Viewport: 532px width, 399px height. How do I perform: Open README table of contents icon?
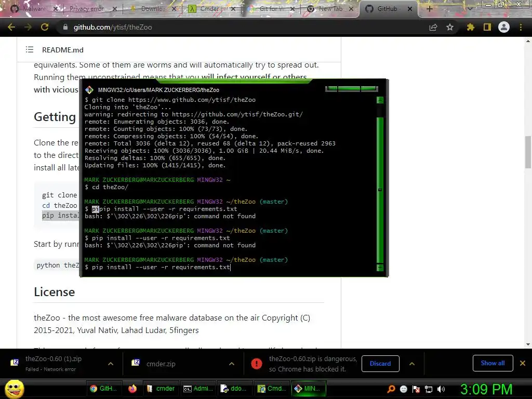(30, 49)
